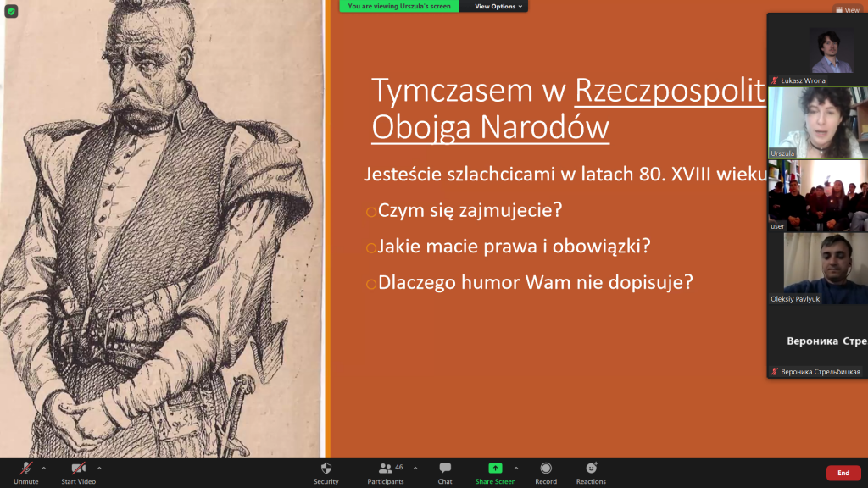Select Łukasz Wrona's video thumbnail
This screenshot has height=488, width=868.
tap(819, 51)
